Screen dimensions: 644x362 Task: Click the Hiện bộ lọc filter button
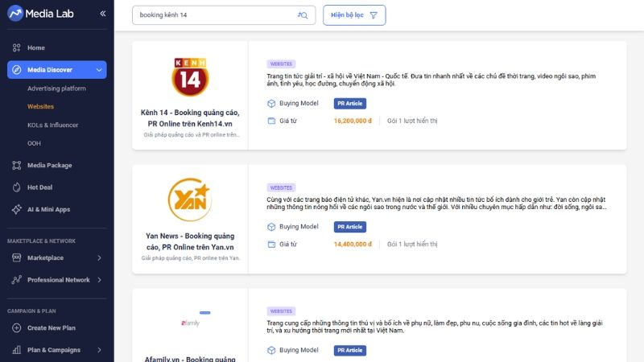[x=354, y=15]
